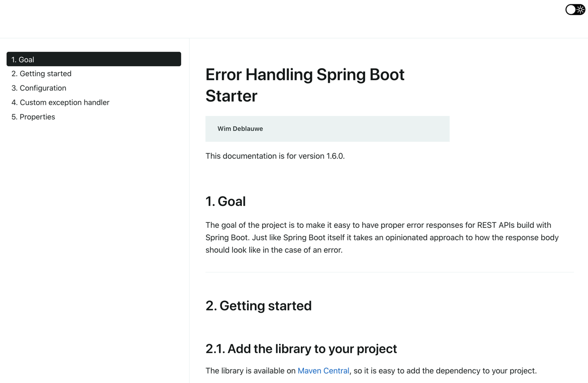
Task: Jump to '5. Properties' in sidebar
Action: 33,117
